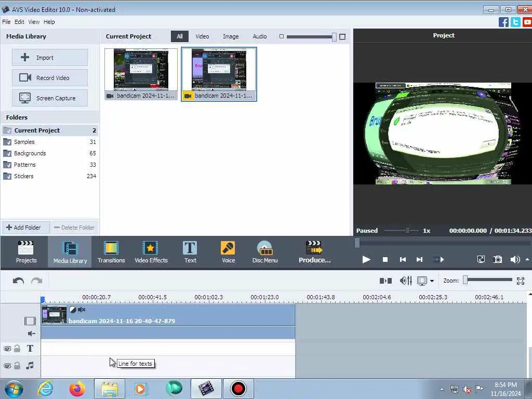Image resolution: width=532 pixels, height=399 pixels.
Task: Open the Patterns folder
Action: 50,165
